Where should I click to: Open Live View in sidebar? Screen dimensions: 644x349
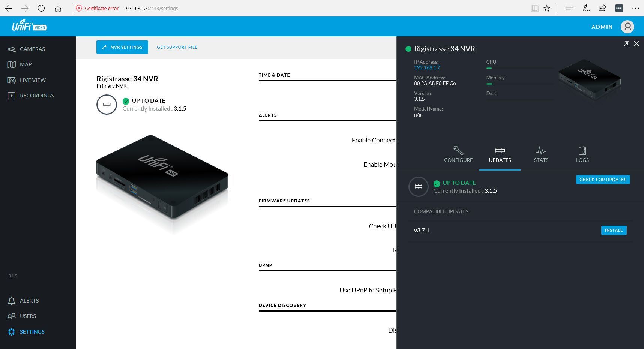pos(27,80)
